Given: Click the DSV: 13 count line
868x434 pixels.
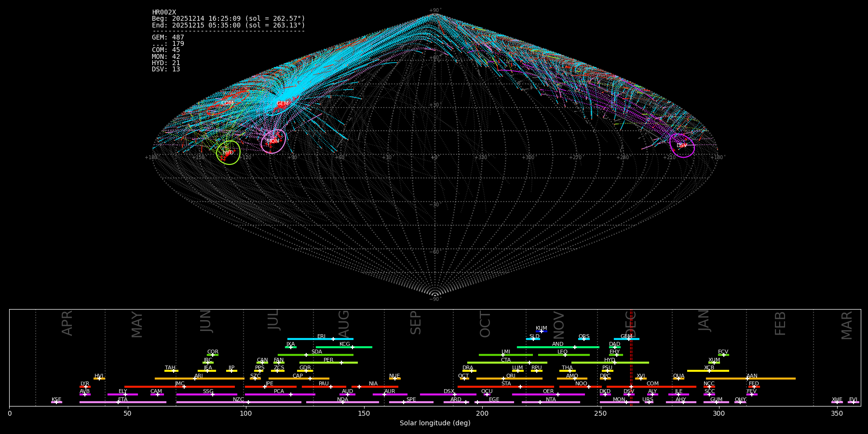Looking at the screenshot, I should (x=166, y=69).
